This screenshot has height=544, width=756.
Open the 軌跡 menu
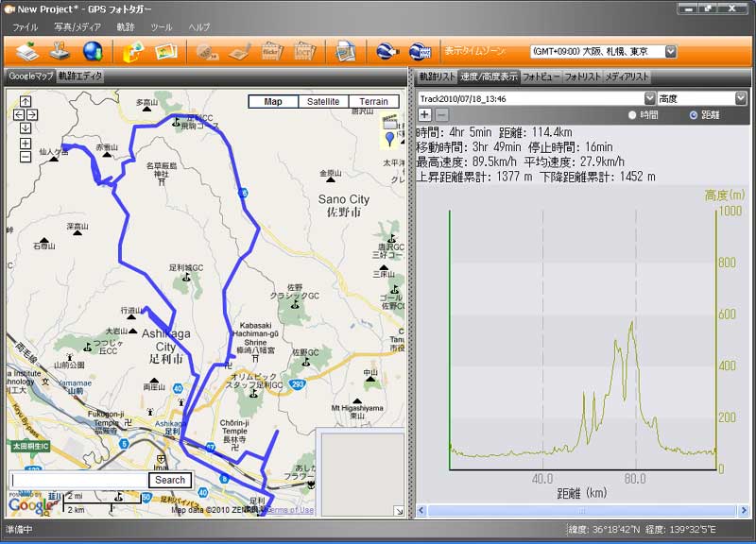point(126,27)
